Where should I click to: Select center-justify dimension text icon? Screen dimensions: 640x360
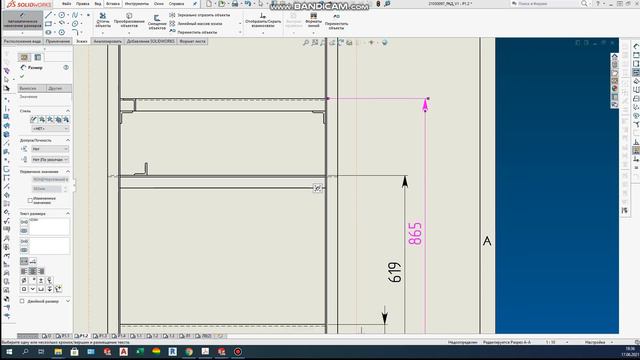pos(33,271)
